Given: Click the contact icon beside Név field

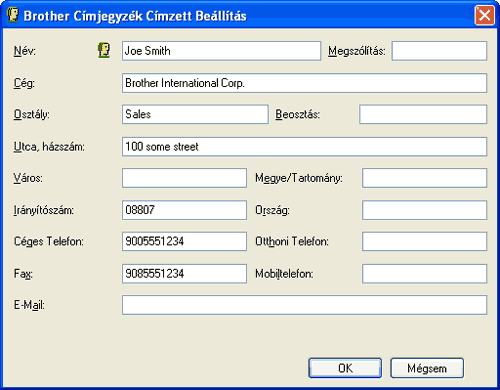Looking at the screenshot, I should [104, 51].
